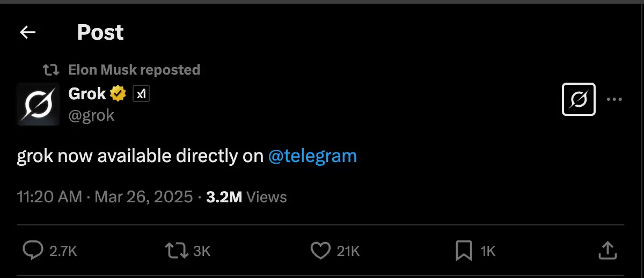
Task: Go back using the left arrow
Action: [27, 33]
